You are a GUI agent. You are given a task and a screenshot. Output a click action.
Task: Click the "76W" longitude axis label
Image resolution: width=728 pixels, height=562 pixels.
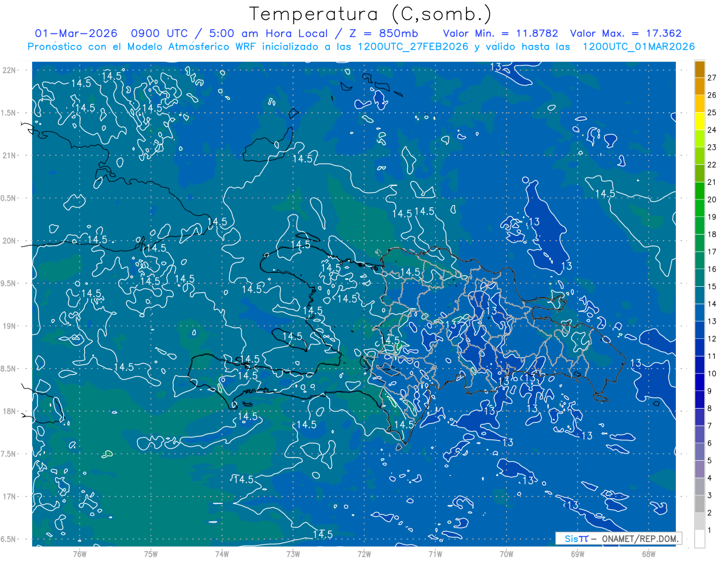coord(79,554)
